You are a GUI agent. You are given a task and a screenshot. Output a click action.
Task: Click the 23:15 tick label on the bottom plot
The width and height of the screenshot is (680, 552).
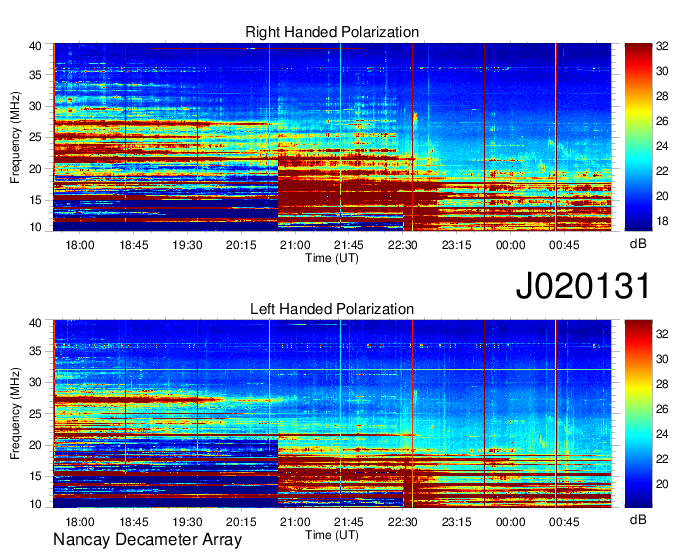[457, 522]
